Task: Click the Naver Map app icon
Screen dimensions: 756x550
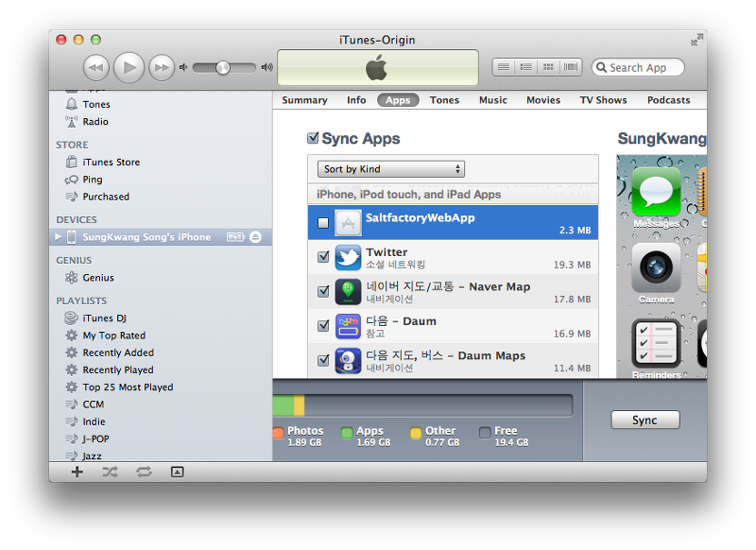Action: (348, 292)
